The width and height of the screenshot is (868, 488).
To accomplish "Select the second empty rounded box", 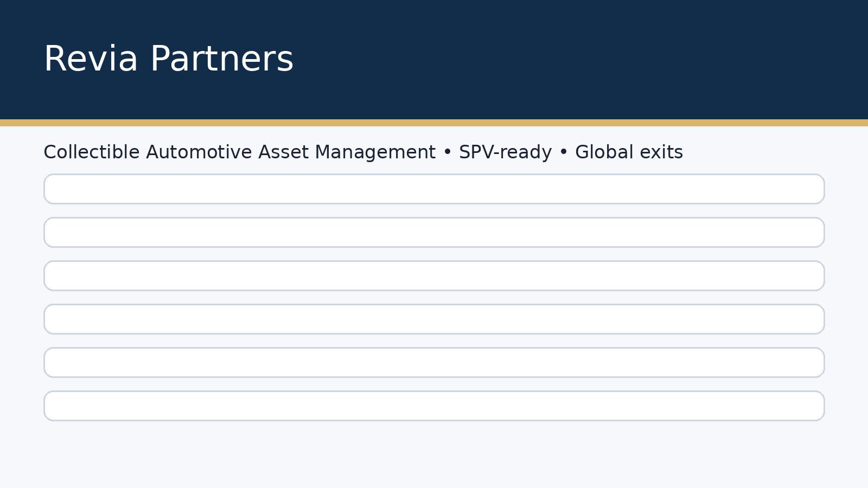I will (x=434, y=233).
